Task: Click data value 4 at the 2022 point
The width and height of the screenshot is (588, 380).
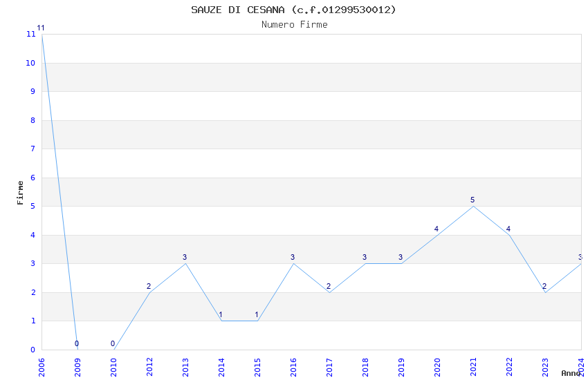Action: point(508,229)
